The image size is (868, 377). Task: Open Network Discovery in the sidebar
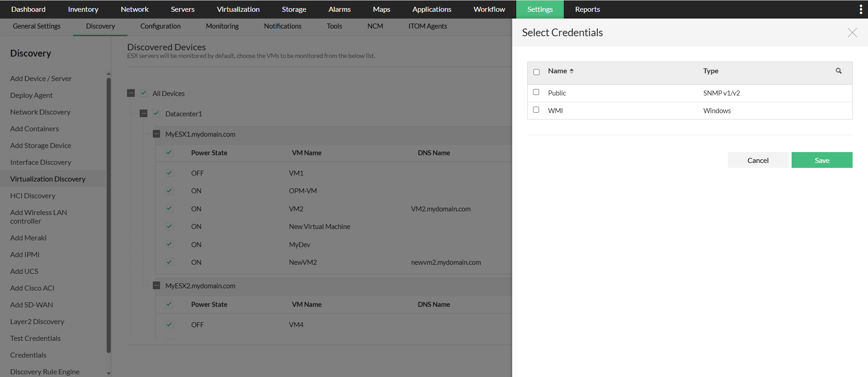[x=40, y=112]
